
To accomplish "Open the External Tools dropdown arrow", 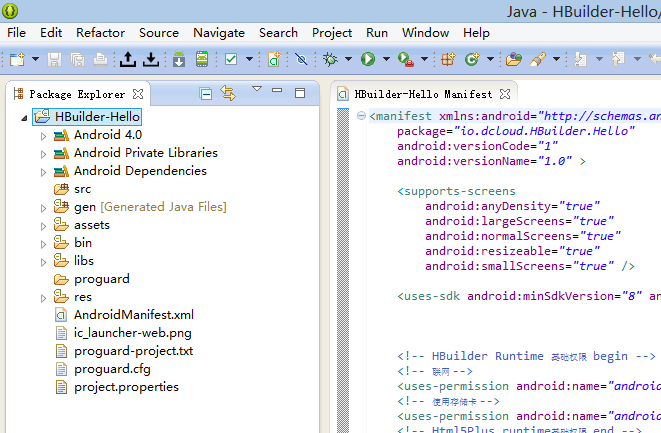I will (424, 59).
